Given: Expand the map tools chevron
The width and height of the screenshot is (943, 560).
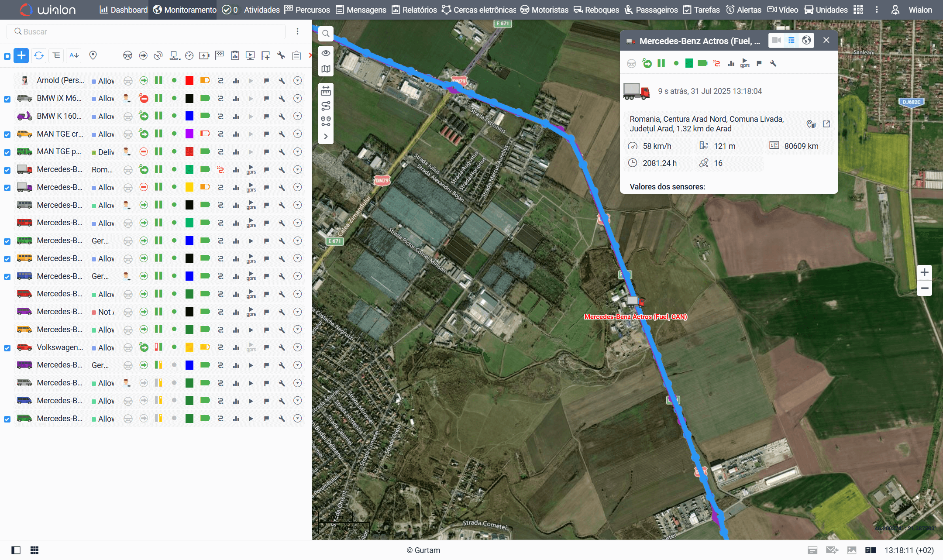Looking at the screenshot, I should pyautogui.click(x=326, y=136).
